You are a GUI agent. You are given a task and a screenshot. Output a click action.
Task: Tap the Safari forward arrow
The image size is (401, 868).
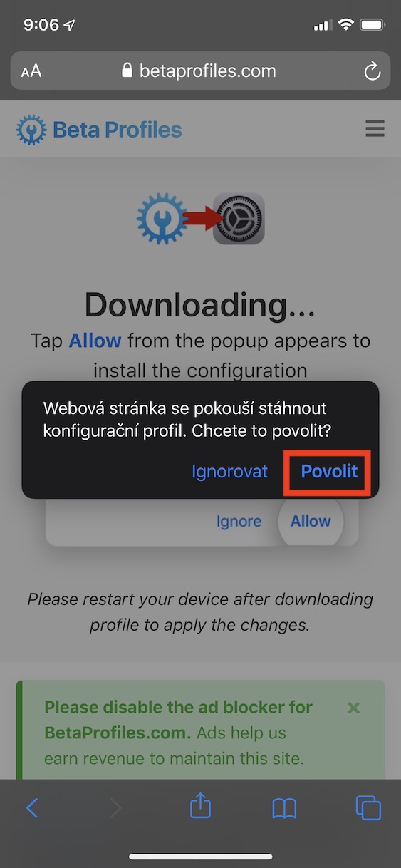pyautogui.click(x=116, y=807)
